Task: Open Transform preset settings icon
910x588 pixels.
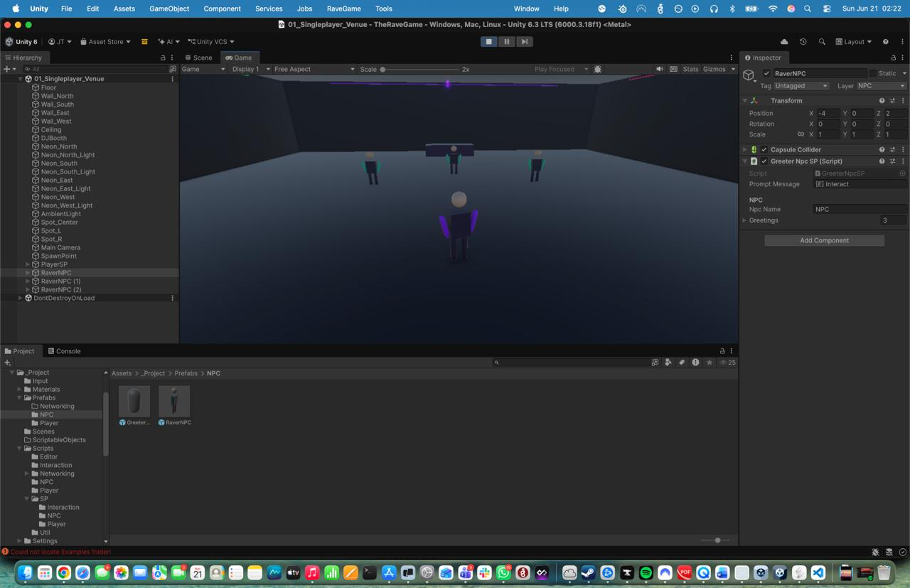Action: click(893, 101)
